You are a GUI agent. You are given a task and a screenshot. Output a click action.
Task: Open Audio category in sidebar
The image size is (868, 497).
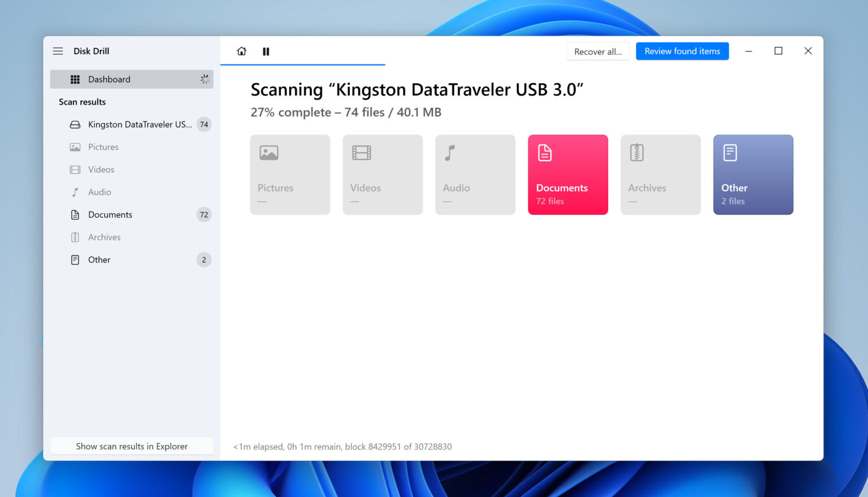[x=99, y=192]
